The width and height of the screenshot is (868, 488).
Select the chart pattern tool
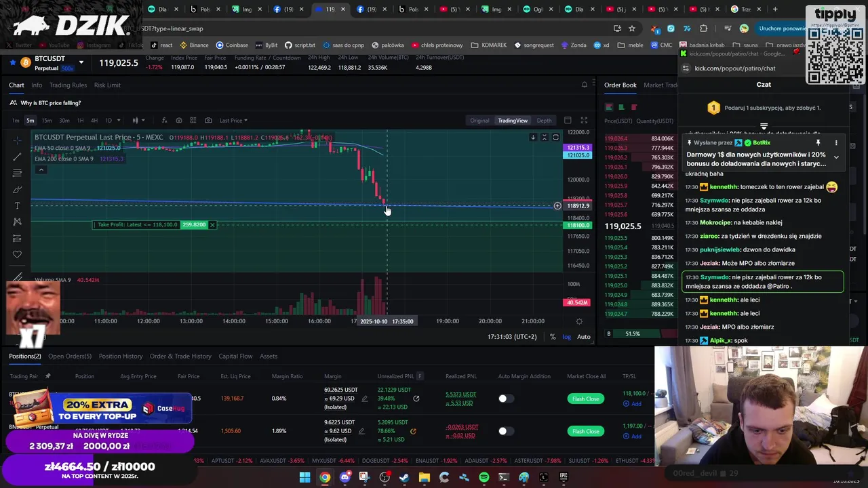click(17, 222)
